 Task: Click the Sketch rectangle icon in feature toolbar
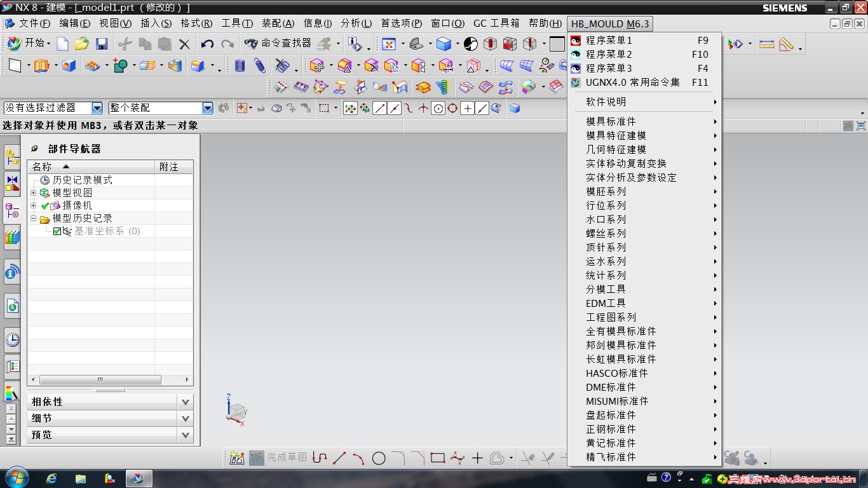[14, 65]
